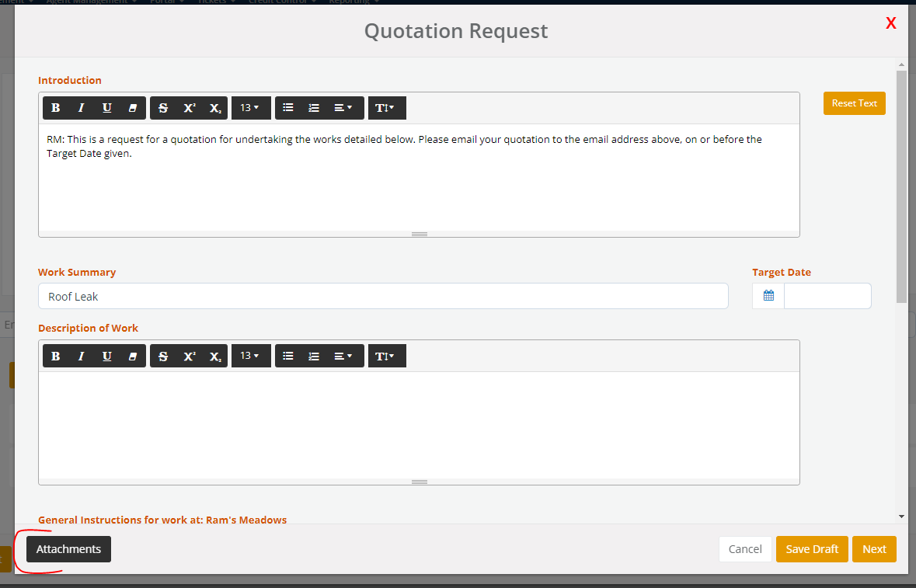The height and width of the screenshot is (588, 916).
Task: Click inside the Description of Work text area
Action: click(419, 425)
